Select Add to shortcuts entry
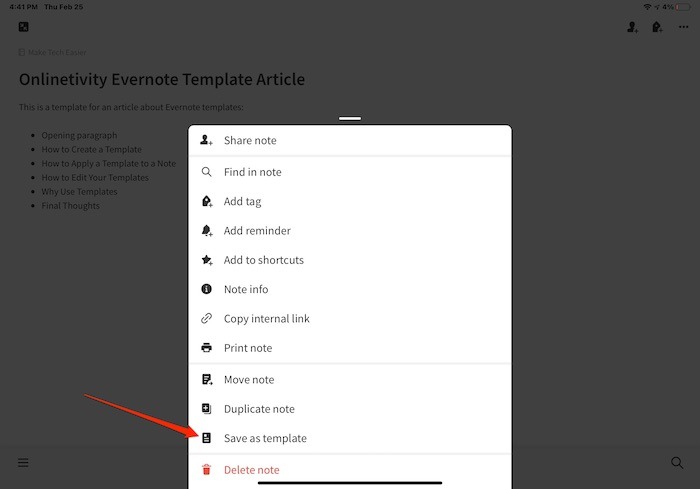 tap(350, 260)
